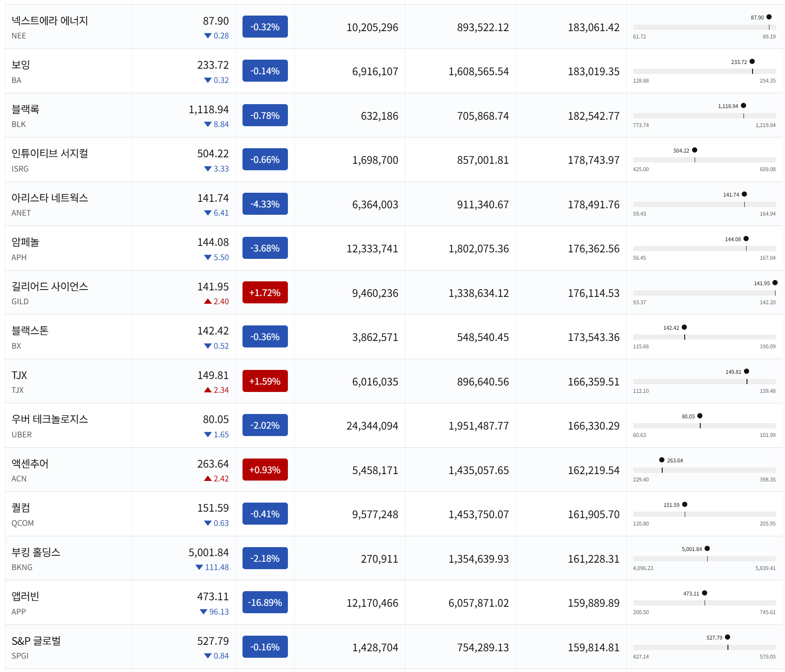The width and height of the screenshot is (785, 672).
Task: Select the 길리어드 사이언스 name
Action: coord(50,287)
